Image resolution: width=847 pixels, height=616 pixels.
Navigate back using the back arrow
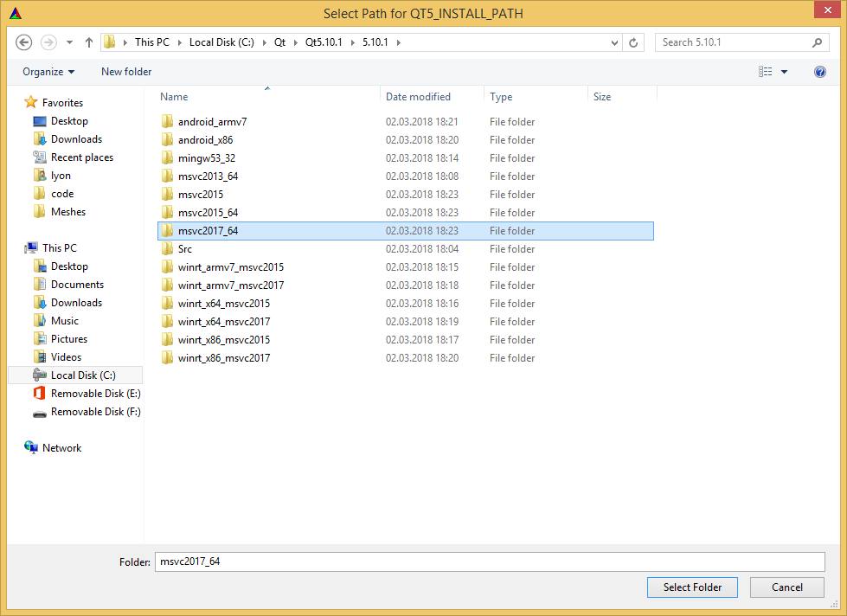24,42
